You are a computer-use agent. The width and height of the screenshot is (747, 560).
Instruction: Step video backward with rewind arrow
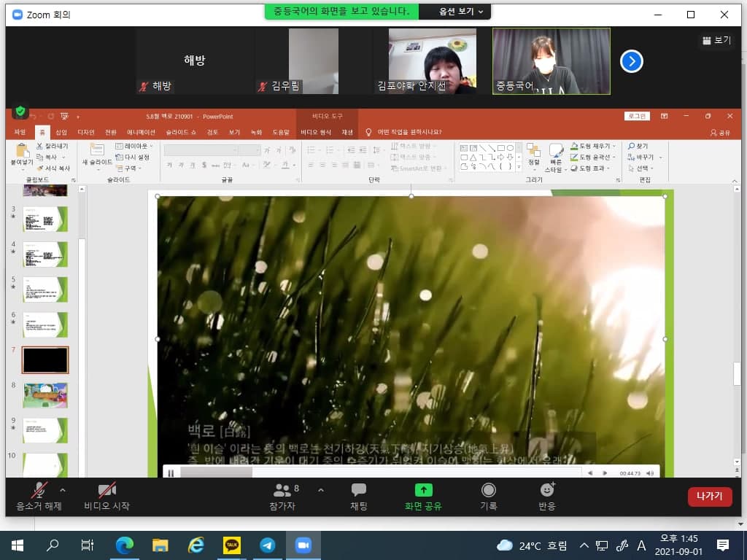click(x=590, y=472)
